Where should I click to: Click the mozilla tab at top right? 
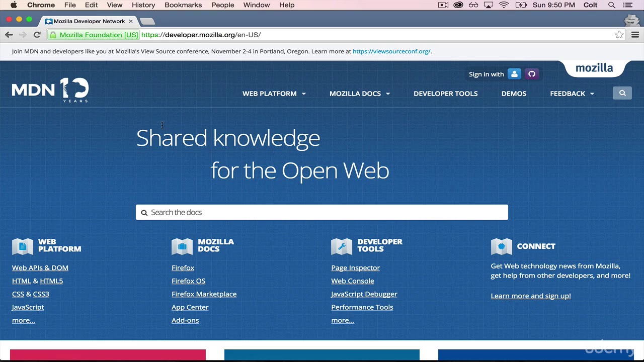pyautogui.click(x=594, y=68)
